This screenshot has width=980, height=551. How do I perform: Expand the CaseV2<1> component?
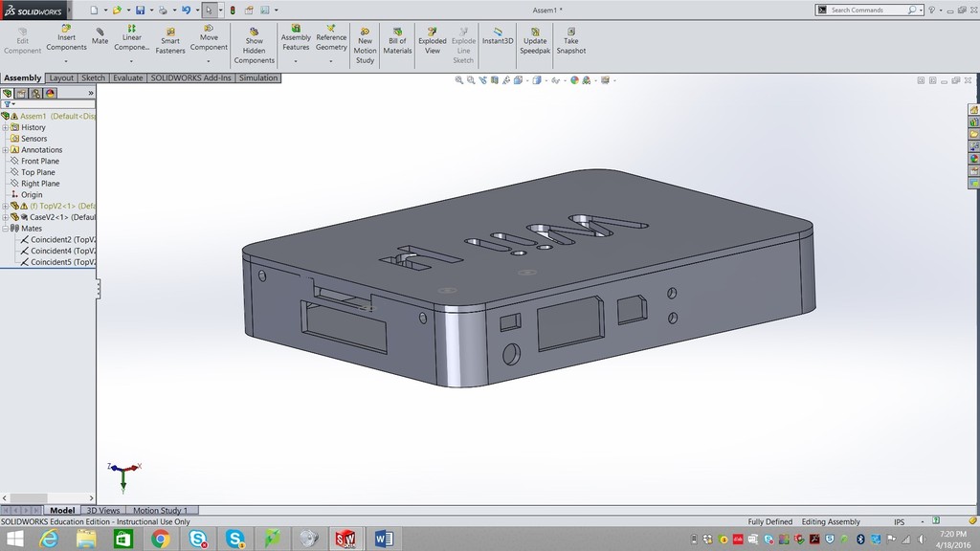pos(5,217)
